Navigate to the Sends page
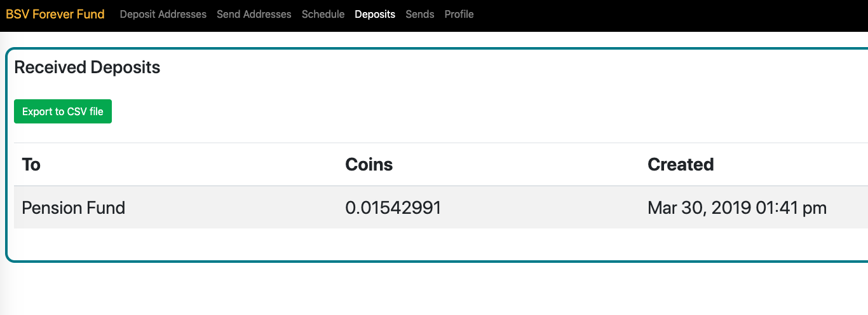The height and width of the screenshot is (315, 868). pos(419,14)
